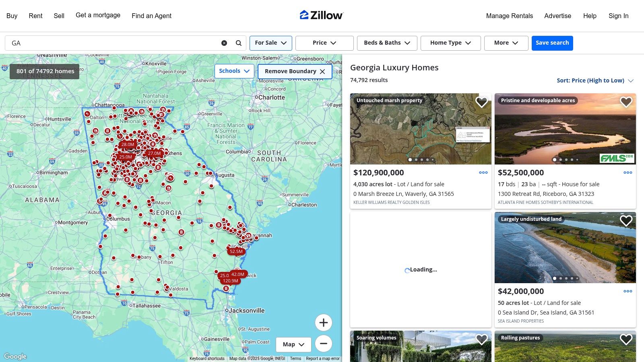The width and height of the screenshot is (644, 362).
Task: Open Manage Rentals link
Action: 509,16
